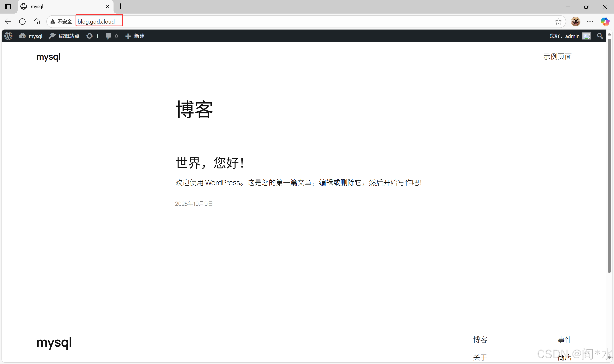Open the Copilot sidebar icon

point(605,22)
